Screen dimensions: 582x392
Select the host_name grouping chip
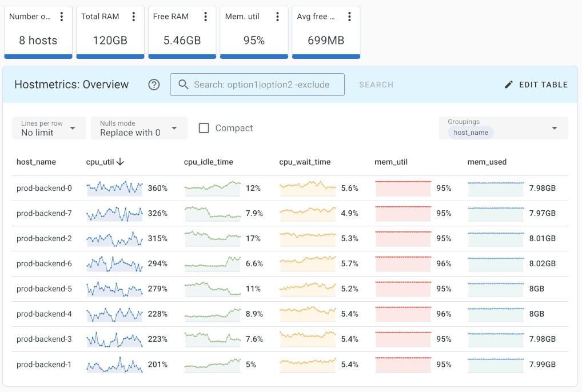tap(471, 133)
